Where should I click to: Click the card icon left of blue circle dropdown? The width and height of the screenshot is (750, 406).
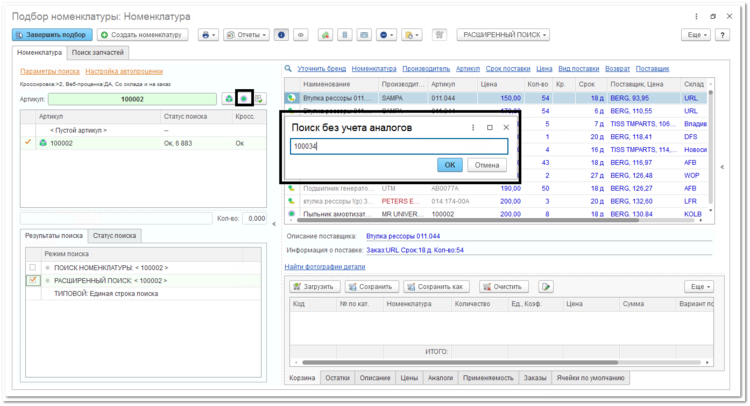click(364, 35)
